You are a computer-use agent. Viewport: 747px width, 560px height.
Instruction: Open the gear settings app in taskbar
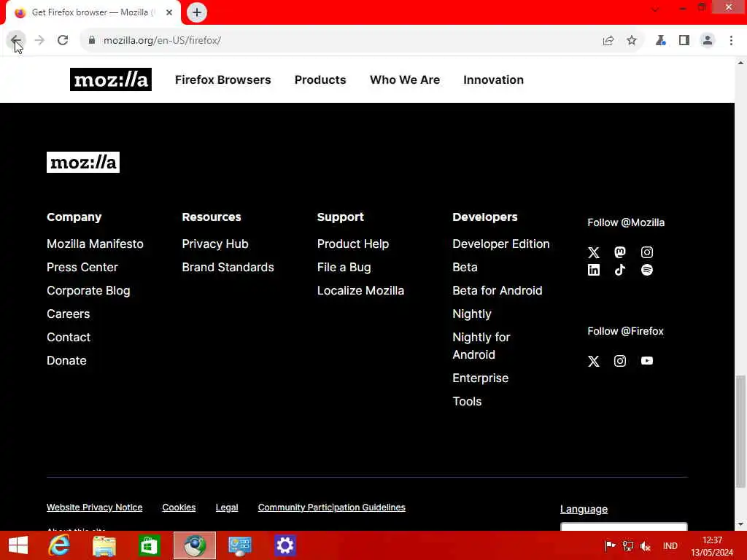coord(285,545)
